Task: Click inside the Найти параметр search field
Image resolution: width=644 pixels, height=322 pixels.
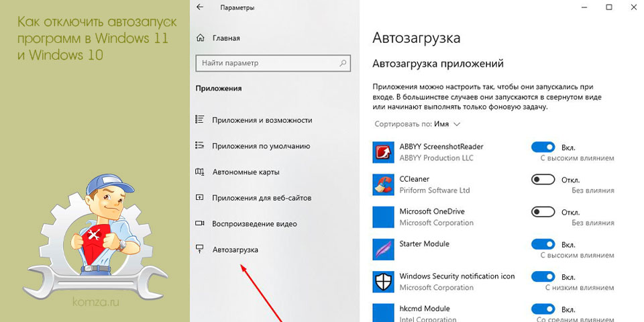Action: coord(273,63)
